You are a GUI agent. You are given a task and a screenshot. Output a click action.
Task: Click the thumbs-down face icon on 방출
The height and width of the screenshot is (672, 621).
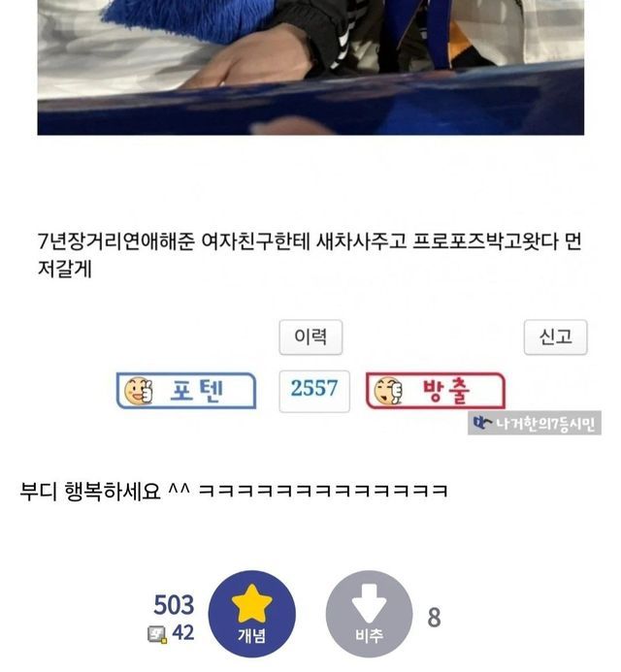388,391
